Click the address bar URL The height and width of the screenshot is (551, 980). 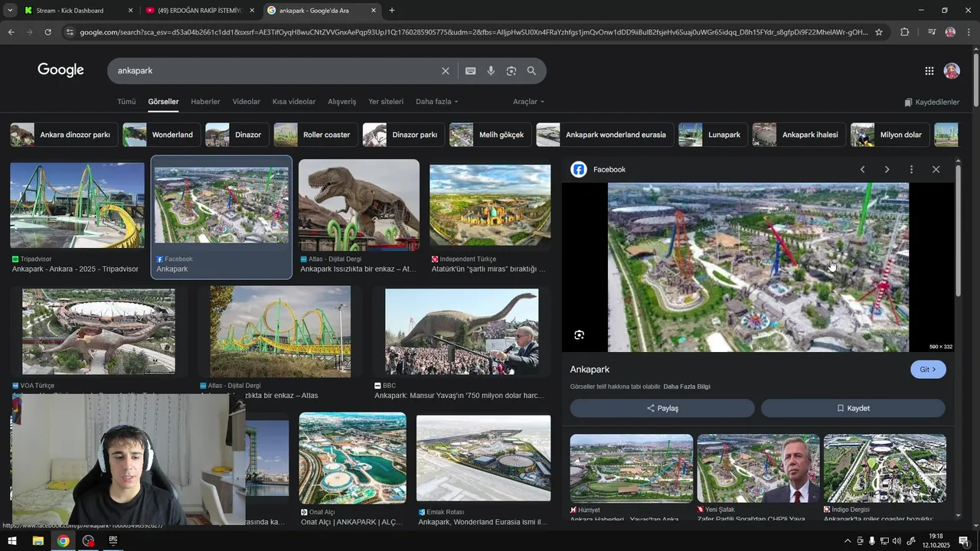473,32
